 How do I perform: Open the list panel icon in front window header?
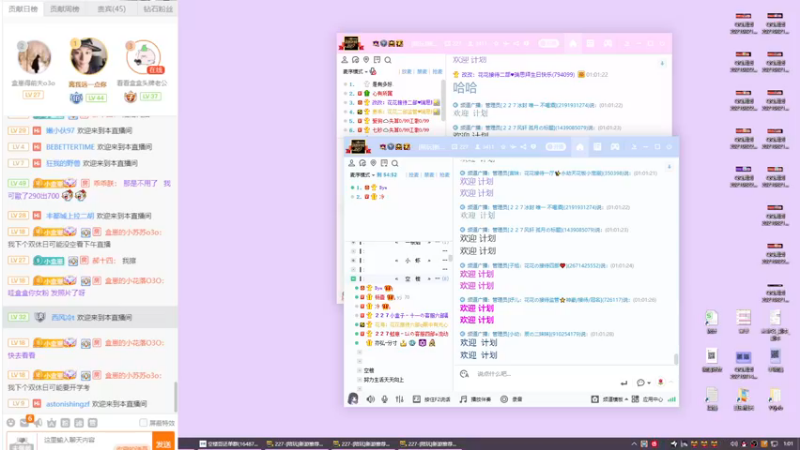pos(597,147)
